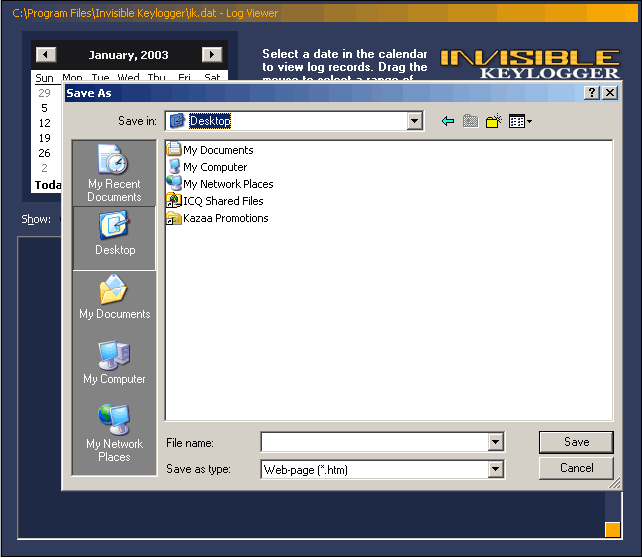Expand the File name dropdown arrow
This screenshot has width=642, height=558.
tap(495, 442)
